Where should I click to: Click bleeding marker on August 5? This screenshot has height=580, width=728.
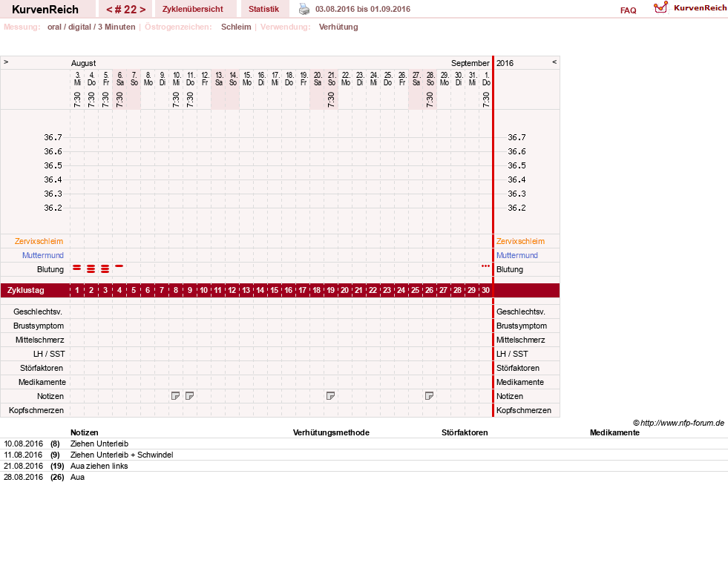click(105, 268)
